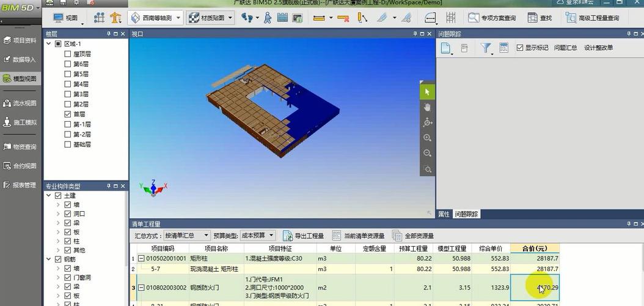Check the 第6层 floor checkbox
The height and width of the screenshot is (306, 644).
click(x=68, y=64)
